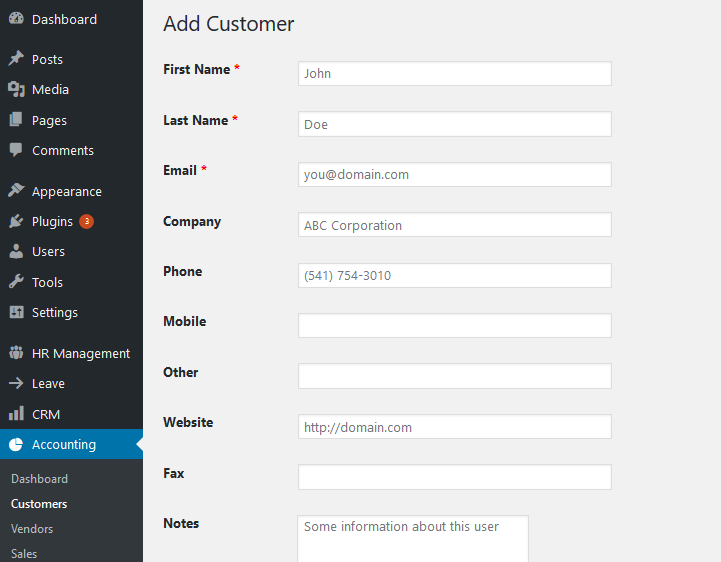Open the Comments menu
The image size is (721, 562).
click(x=71, y=151)
